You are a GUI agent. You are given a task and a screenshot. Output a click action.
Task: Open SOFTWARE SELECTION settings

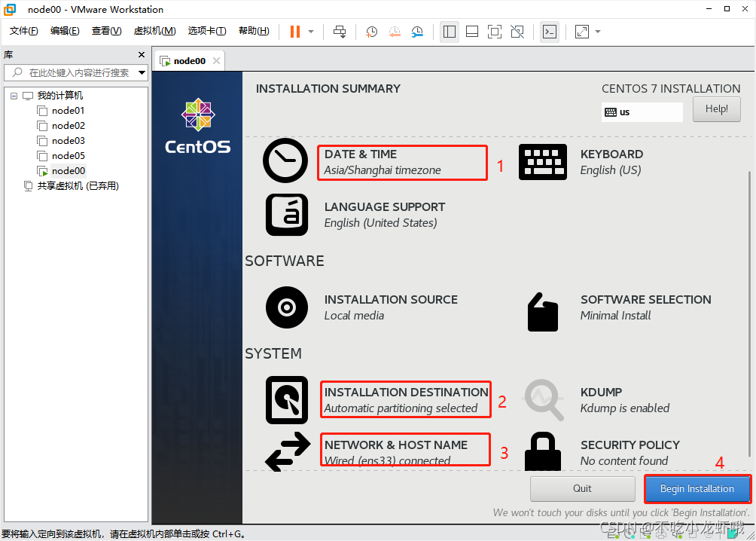(x=645, y=307)
